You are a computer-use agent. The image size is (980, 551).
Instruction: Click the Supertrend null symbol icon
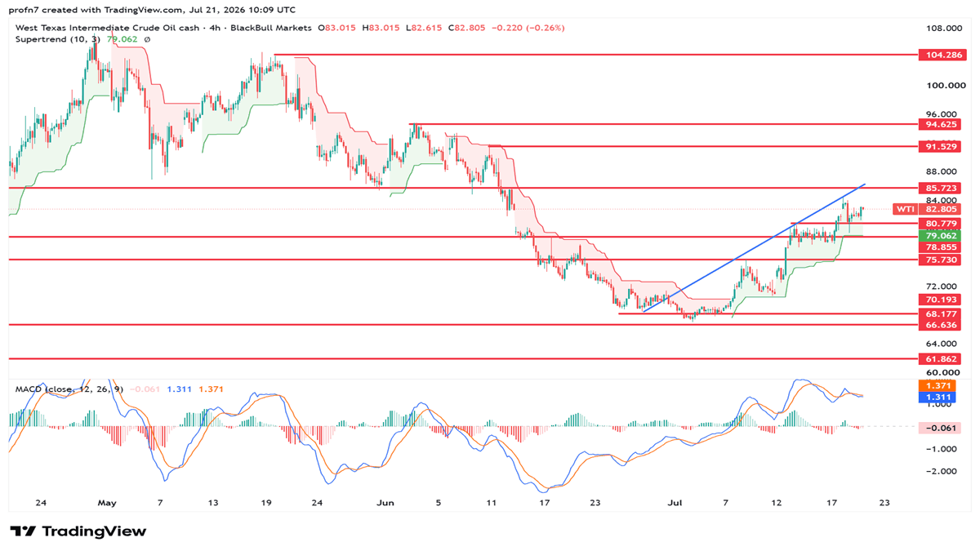click(147, 39)
